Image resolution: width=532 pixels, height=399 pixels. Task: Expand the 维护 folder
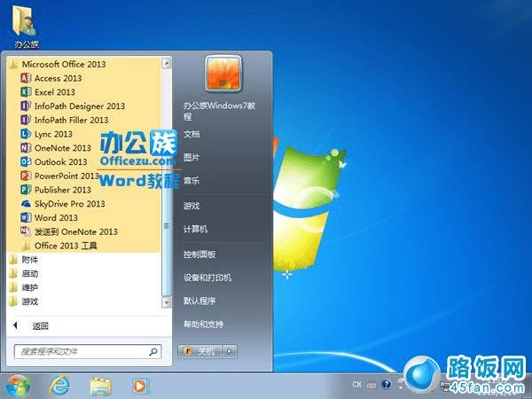pos(23,287)
